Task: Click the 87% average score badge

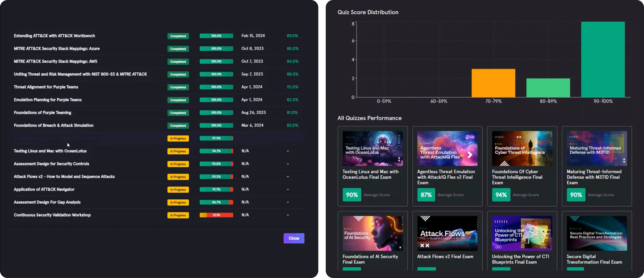Action: [426, 195]
